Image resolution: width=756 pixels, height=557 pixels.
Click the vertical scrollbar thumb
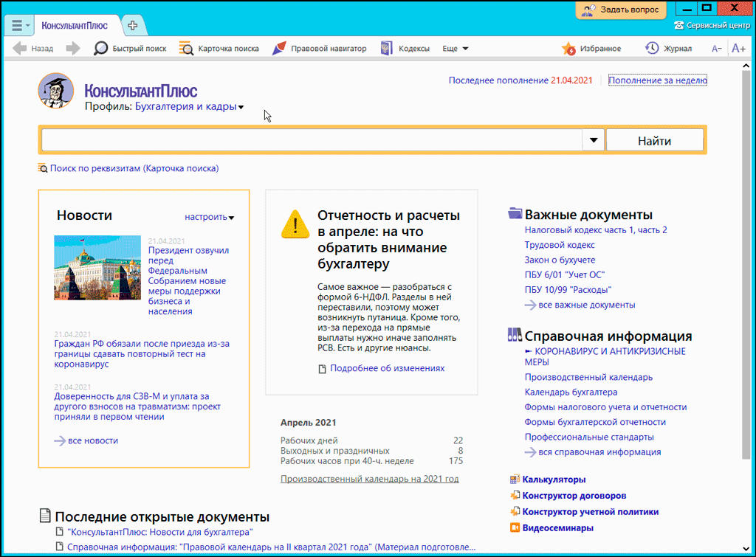pyautogui.click(x=746, y=265)
